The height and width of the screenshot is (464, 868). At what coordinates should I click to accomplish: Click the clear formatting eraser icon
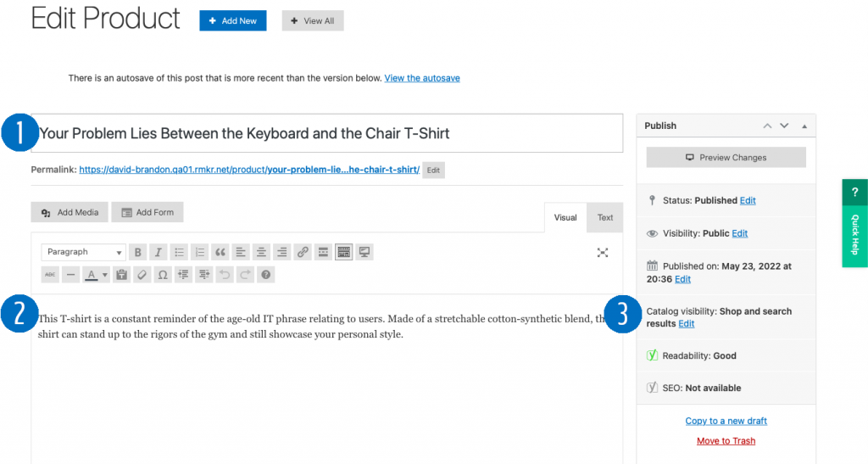(142, 275)
